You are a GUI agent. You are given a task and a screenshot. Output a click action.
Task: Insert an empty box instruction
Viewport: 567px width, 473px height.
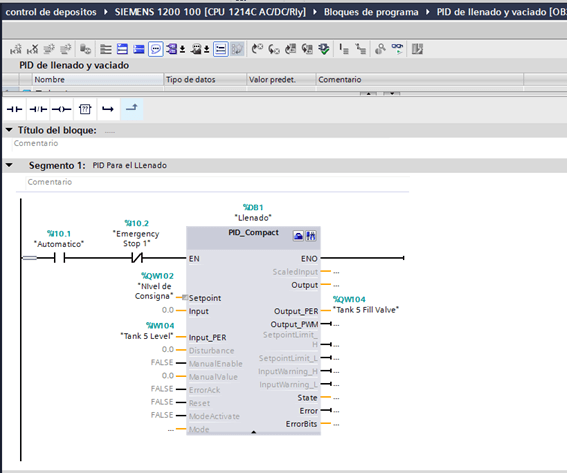(x=85, y=109)
